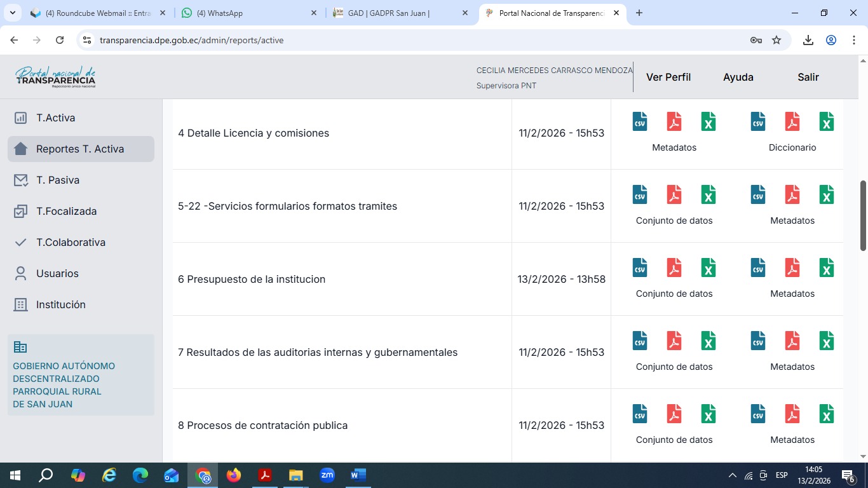The height and width of the screenshot is (488, 868).
Task: Download PDF Conjunto de datos for Presupuesto de la institucion
Action: click(x=674, y=268)
